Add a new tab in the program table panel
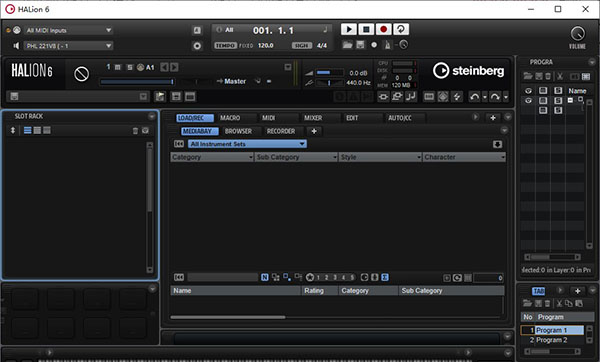Screen dimensions: 600x362 [577, 291]
